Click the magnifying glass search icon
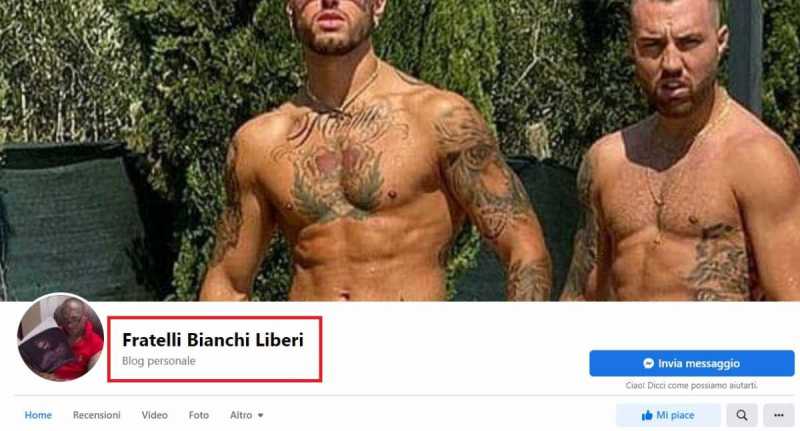Viewport: 800px width, 431px height. pos(742,415)
